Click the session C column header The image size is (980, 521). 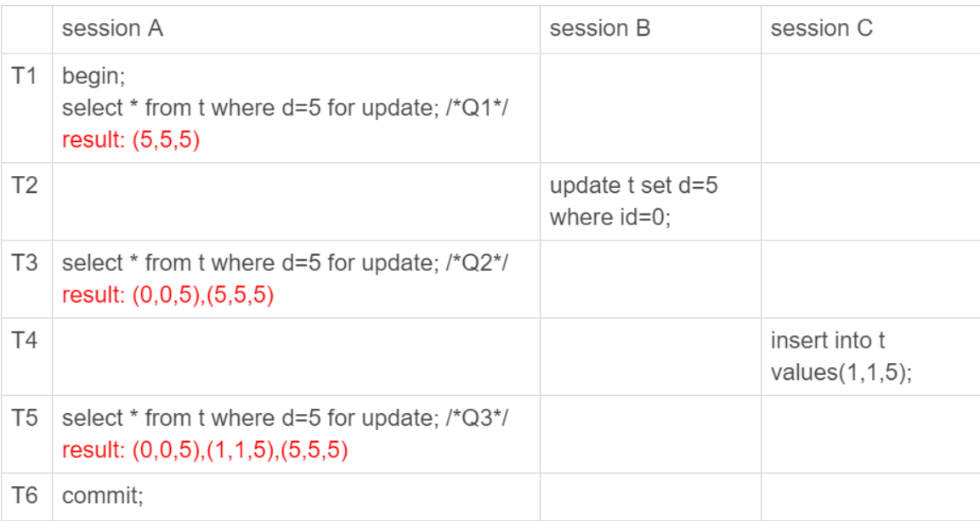(821, 29)
